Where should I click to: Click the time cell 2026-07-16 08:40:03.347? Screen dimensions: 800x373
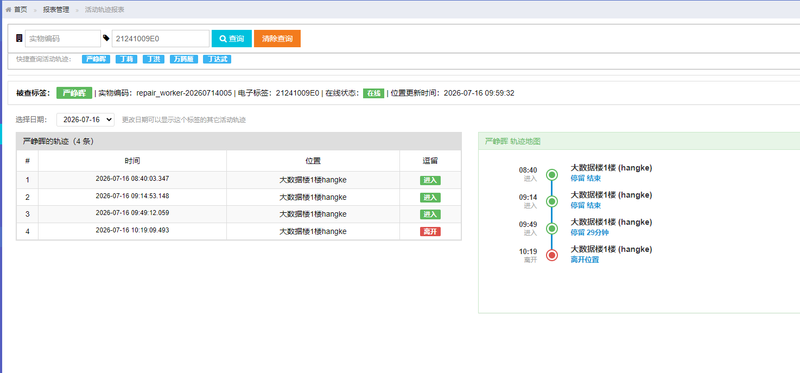(x=132, y=179)
